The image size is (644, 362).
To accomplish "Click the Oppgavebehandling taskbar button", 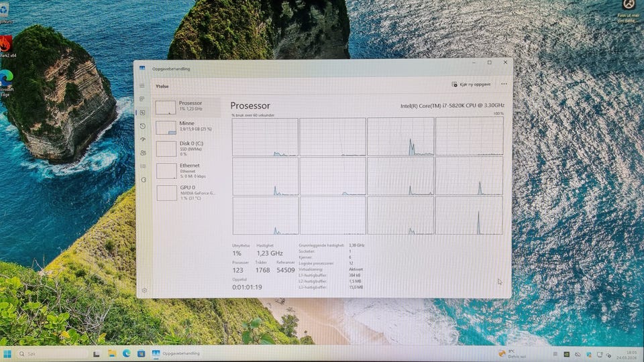I will tap(176, 353).
